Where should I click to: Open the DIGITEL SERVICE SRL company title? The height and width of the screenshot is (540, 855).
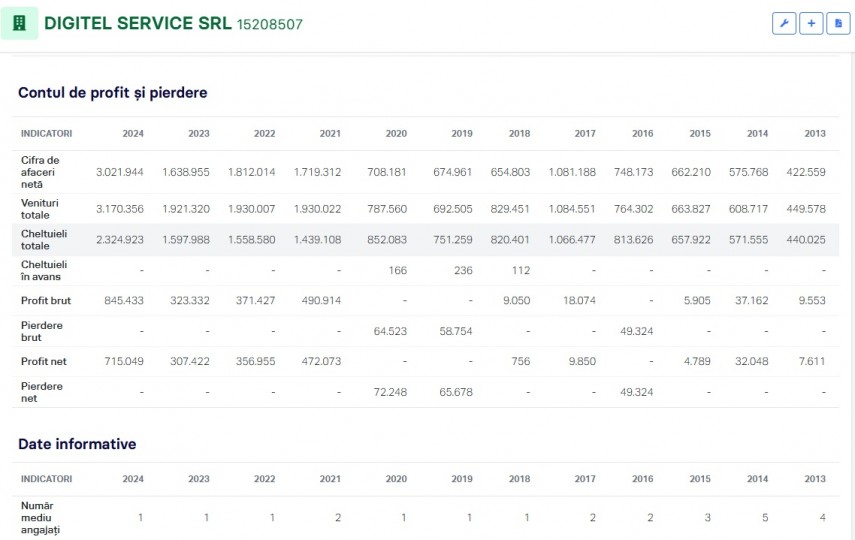click(138, 23)
